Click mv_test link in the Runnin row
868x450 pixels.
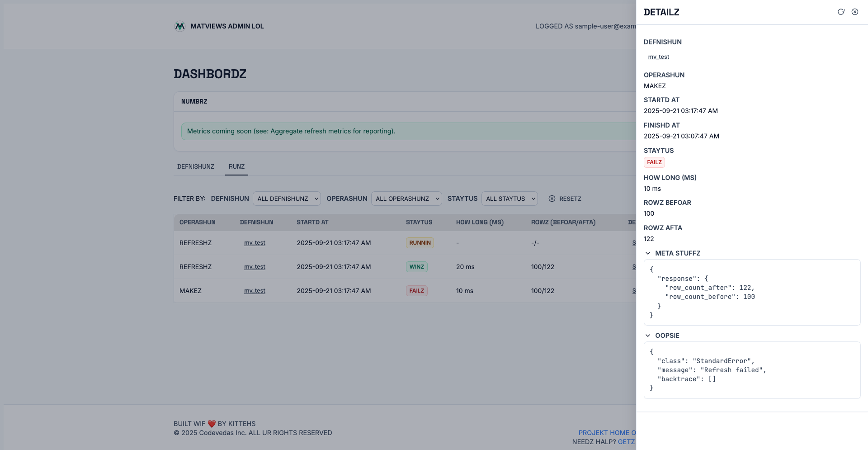[x=255, y=243]
